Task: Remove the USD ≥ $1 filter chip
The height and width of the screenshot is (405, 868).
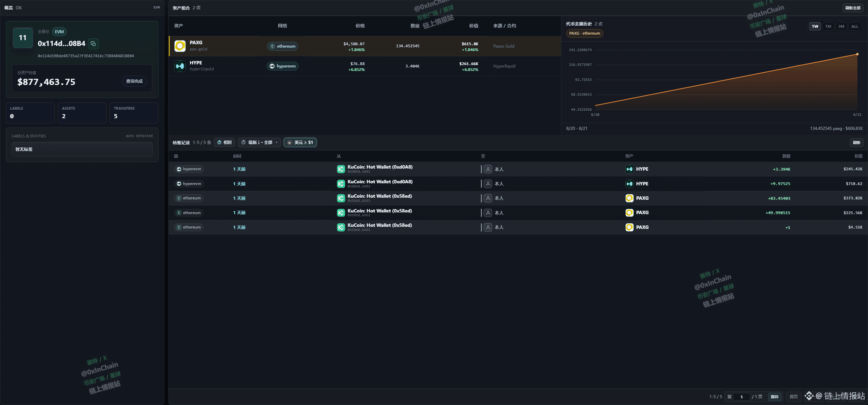Action: coord(289,143)
